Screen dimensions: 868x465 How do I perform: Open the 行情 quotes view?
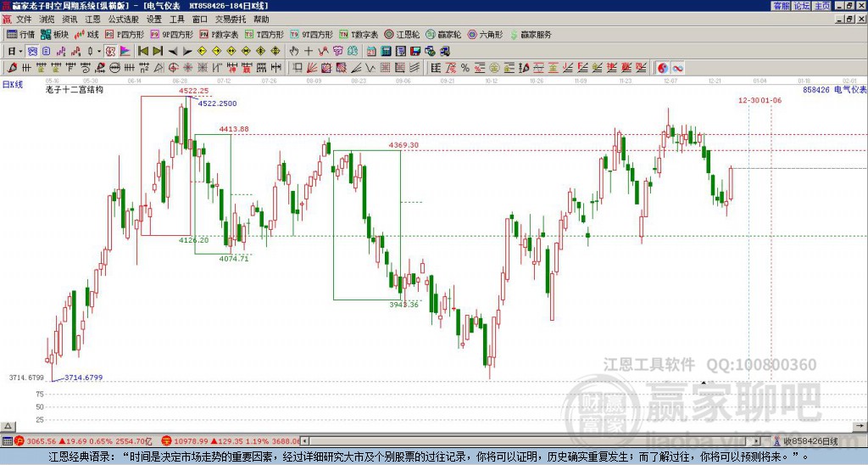(x=20, y=34)
